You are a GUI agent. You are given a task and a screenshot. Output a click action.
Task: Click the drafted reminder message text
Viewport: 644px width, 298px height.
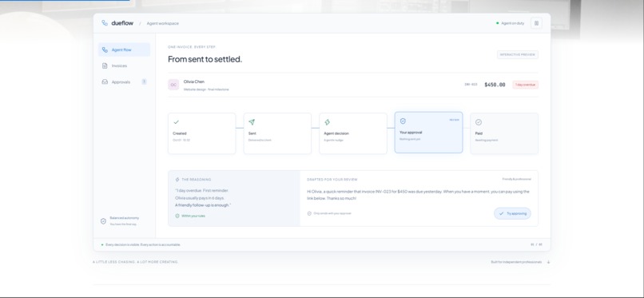418,195
